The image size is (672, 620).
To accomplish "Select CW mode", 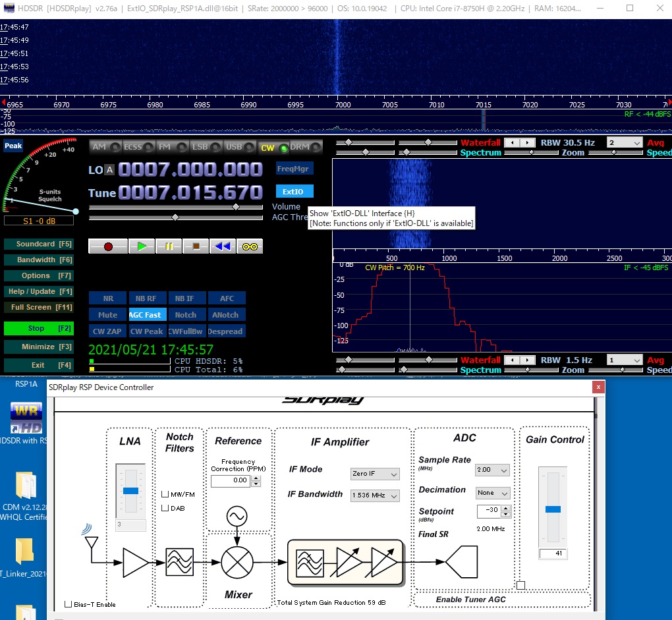I will coord(273,148).
